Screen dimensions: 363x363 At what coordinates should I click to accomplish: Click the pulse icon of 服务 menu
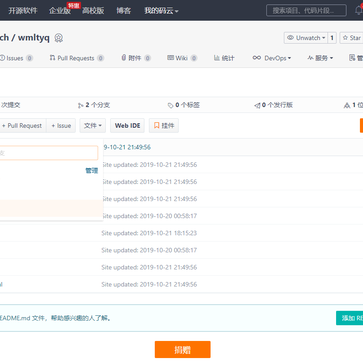(x=310, y=58)
